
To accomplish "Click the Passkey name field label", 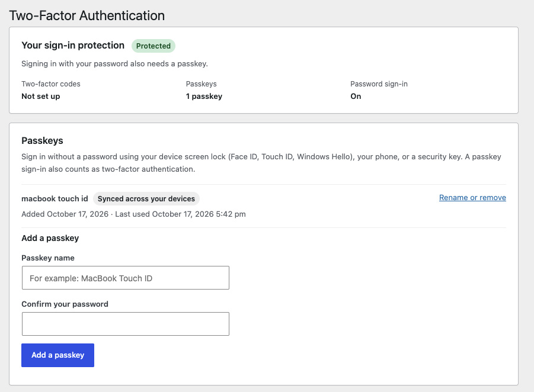I will coord(48,258).
